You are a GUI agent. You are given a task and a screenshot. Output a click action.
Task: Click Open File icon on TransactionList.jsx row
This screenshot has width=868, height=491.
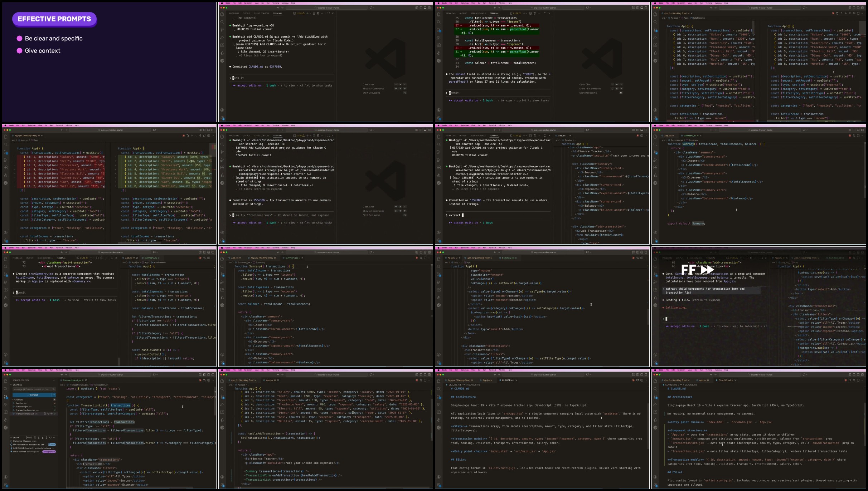point(45,414)
